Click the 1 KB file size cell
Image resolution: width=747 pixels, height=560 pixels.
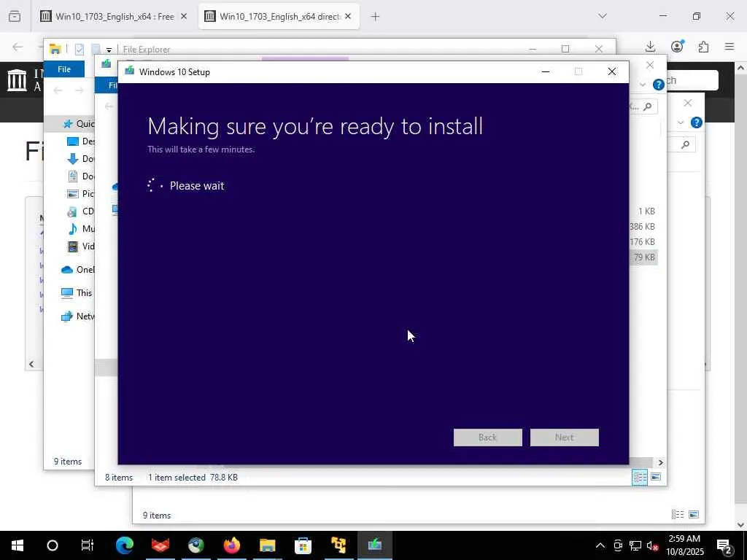(646, 211)
